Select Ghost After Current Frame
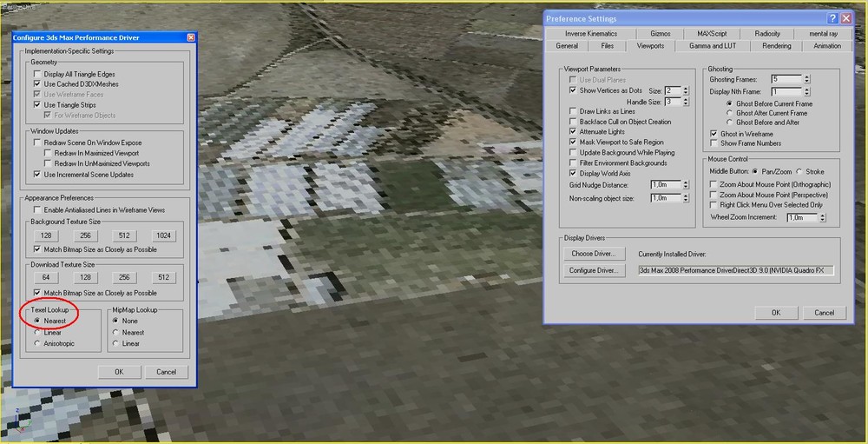This screenshot has height=444, width=868. click(x=730, y=113)
